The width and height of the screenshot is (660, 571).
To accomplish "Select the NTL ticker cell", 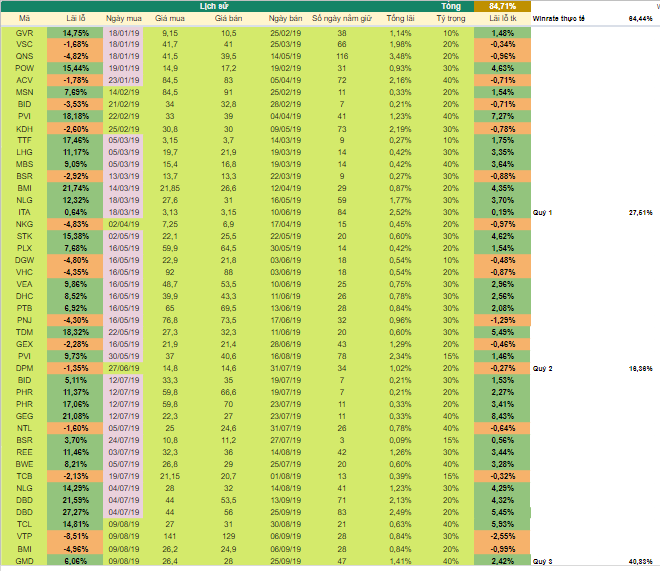I will [24, 428].
